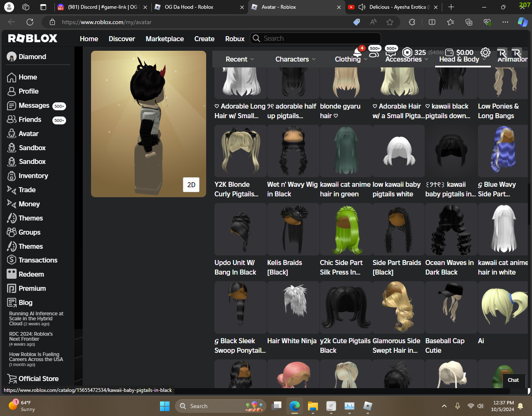This screenshot has width=532, height=416.
Task: Switch to the Discord browser tab
Action: (101, 7)
